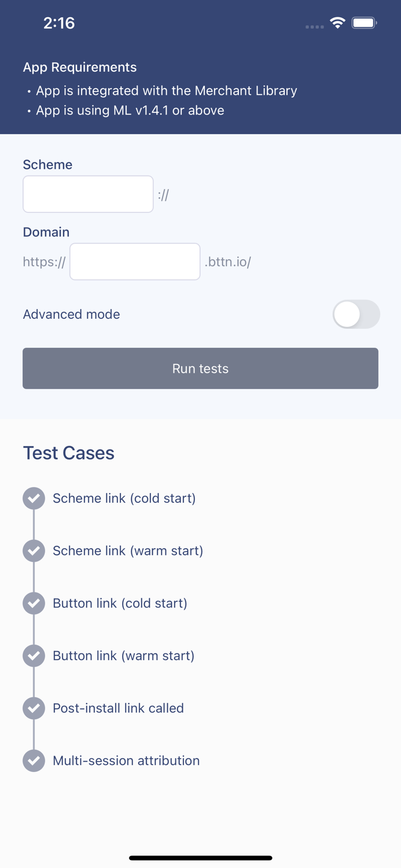Select the Scheme input field
The height and width of the screenshot is (868, 401).
coord(88,194)
